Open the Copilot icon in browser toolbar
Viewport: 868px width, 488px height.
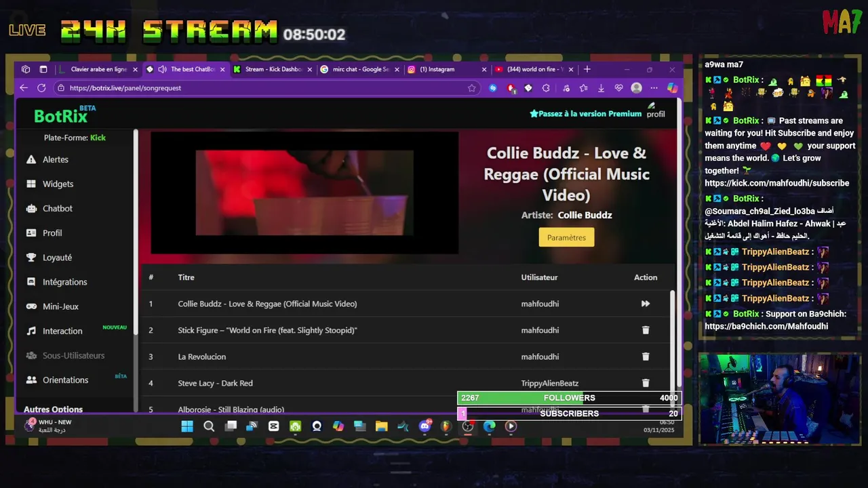coord(672,87)
